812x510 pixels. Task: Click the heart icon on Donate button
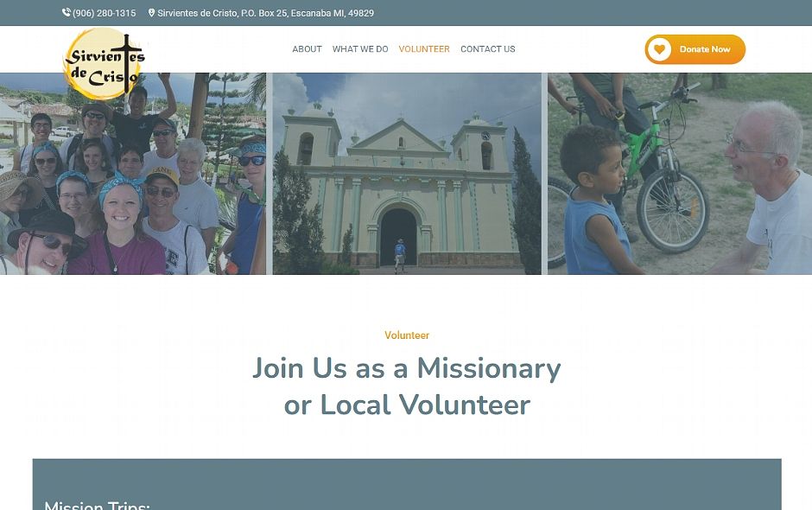click(659, 49)
